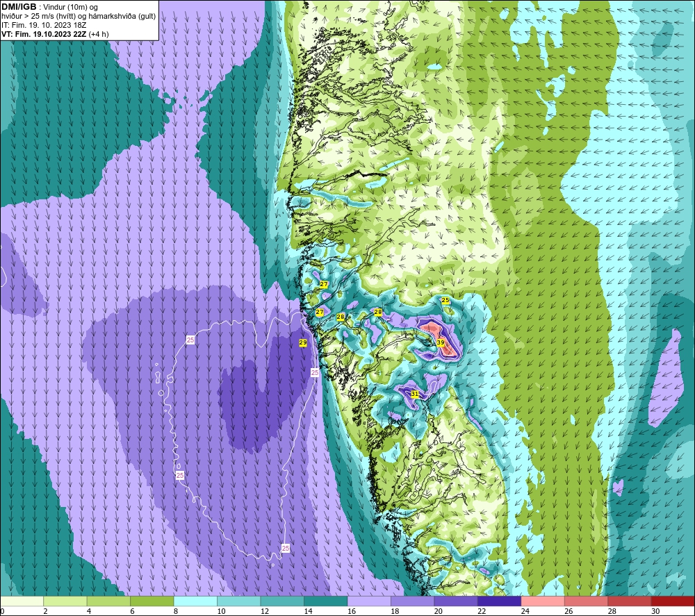This screenshot has height=616, width=695.
Task: Click the yellow gust label 39
Action: [441, 342]
